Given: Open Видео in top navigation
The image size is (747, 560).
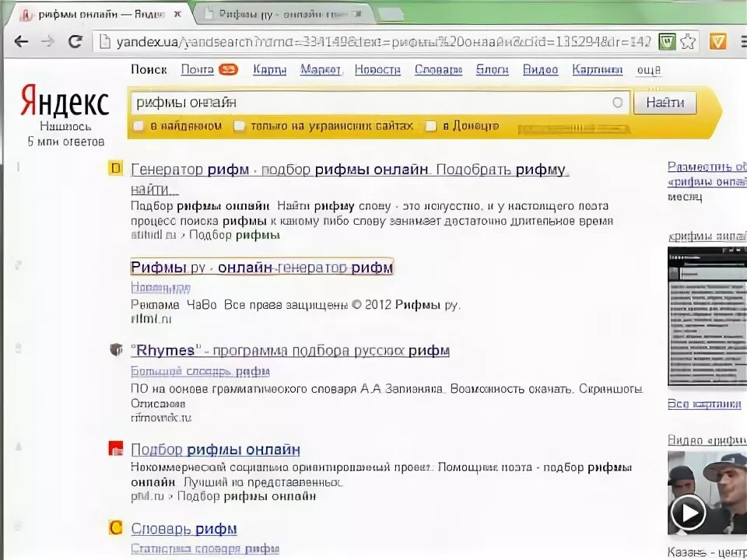Looking at the screenshot, I should [540, 69].
